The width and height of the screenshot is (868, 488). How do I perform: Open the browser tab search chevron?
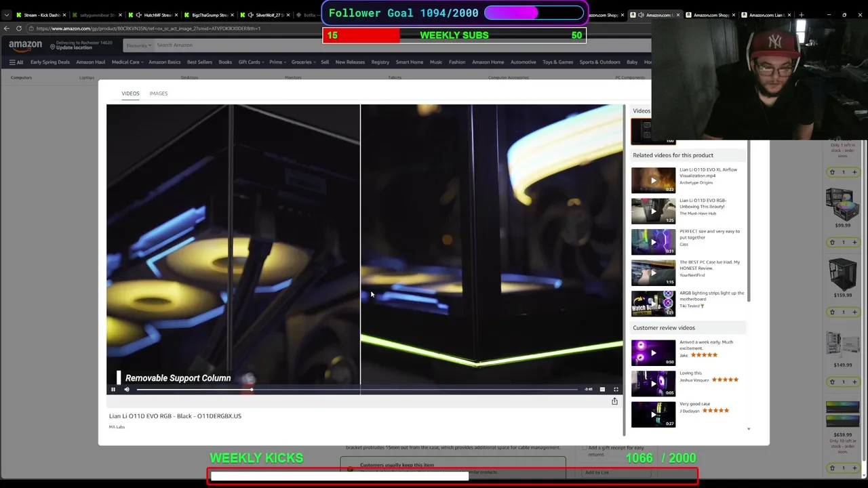click(x=6, y=15)
